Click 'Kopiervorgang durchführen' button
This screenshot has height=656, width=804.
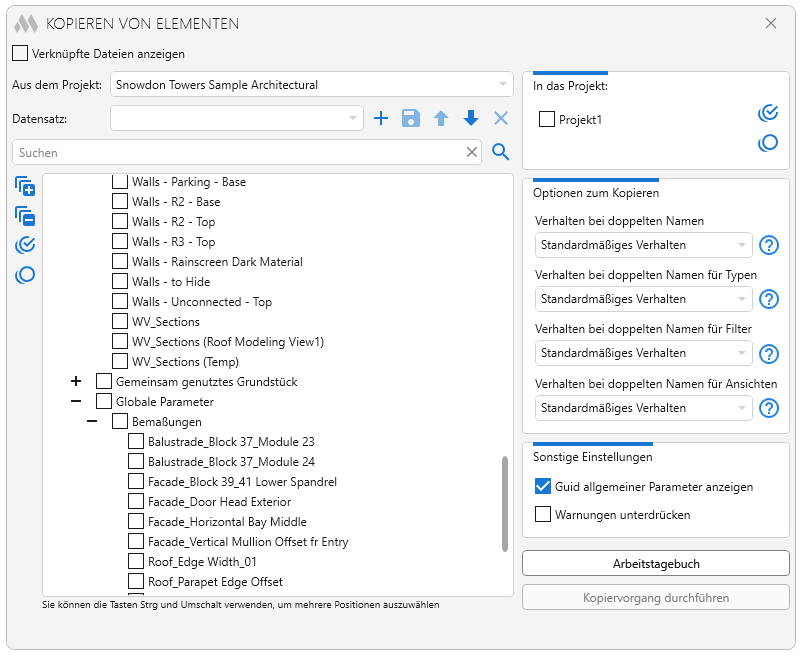pos(656,598)
